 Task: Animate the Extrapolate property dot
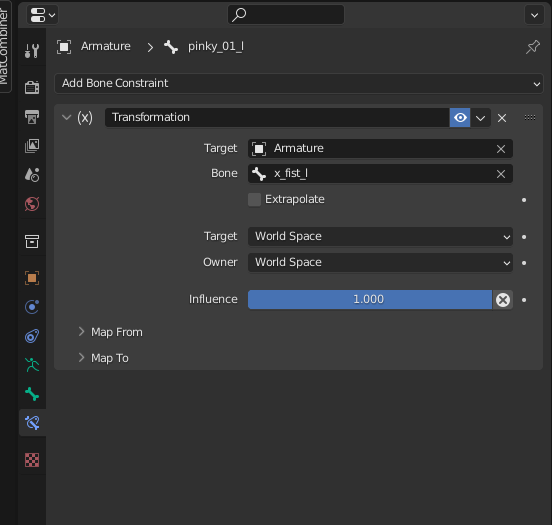[x=524, y=200]
